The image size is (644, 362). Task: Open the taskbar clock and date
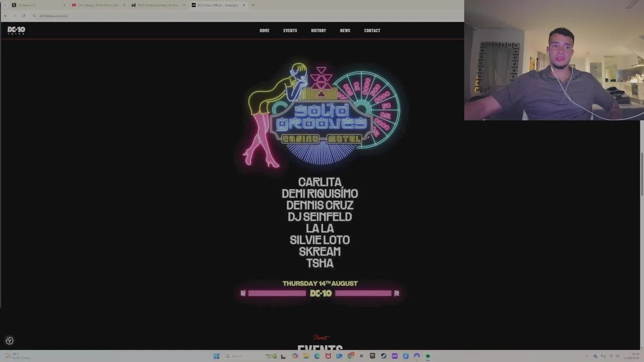[x=631, y=356]
